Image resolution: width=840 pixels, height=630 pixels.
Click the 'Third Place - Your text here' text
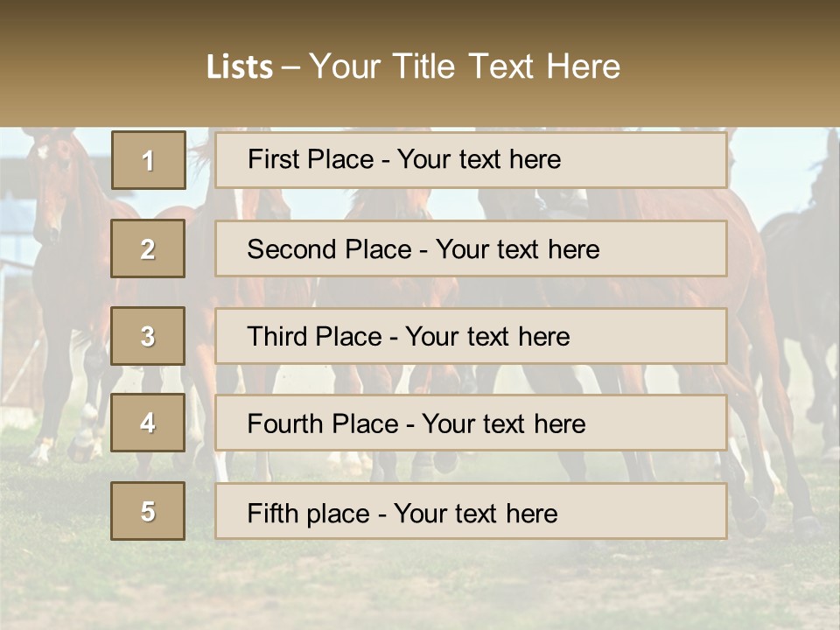coord(409,337)
